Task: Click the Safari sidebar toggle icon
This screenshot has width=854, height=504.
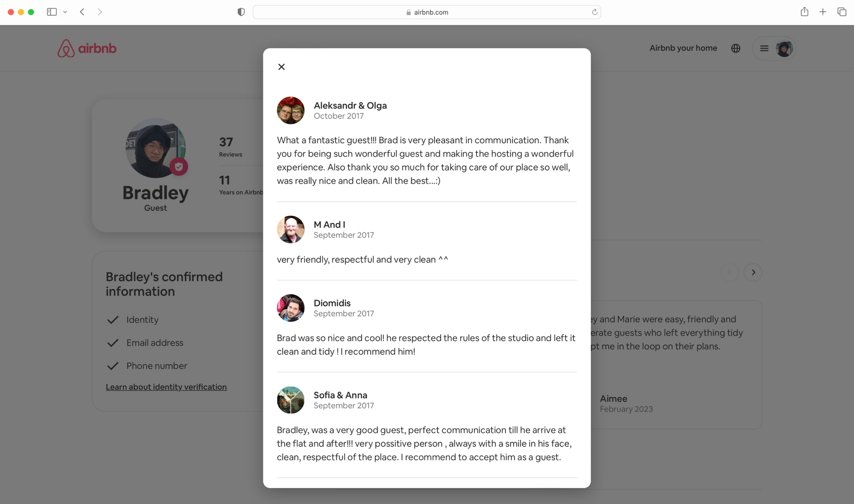Action: click(52, 12)
